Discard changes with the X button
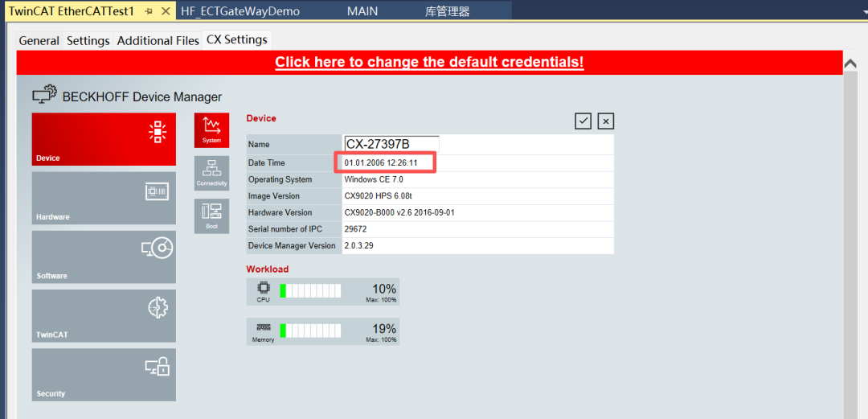Viewport: 868px width, 419px height. click(x=606, y=121)
